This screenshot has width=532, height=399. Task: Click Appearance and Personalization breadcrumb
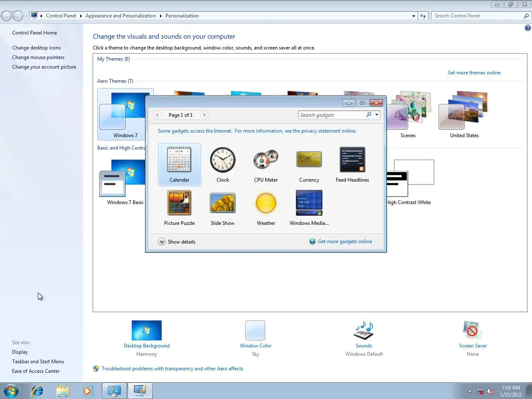click(x=121, y=16)
